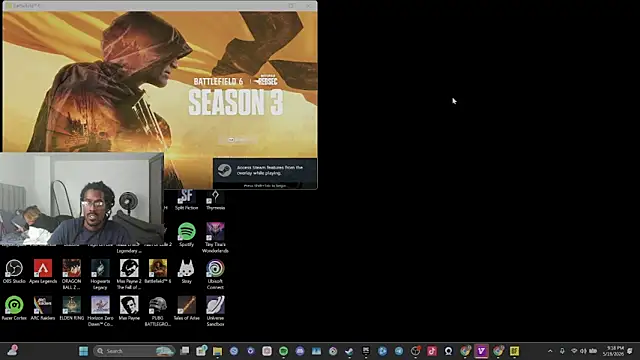The height and width of the screenshot is (360, 640).
Task: Open the Wi-Fi network tray icon
Action: coord(574,351)
